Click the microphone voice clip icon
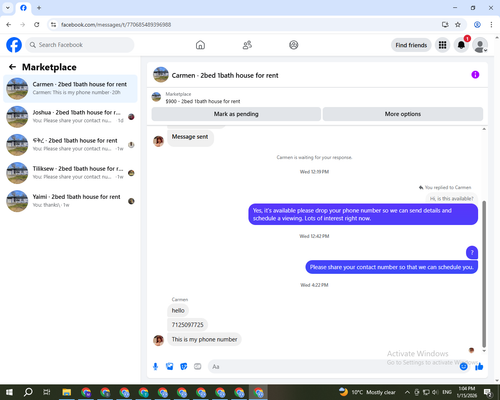The width and height of the screenshot is (500, 400). coord(155,367)
